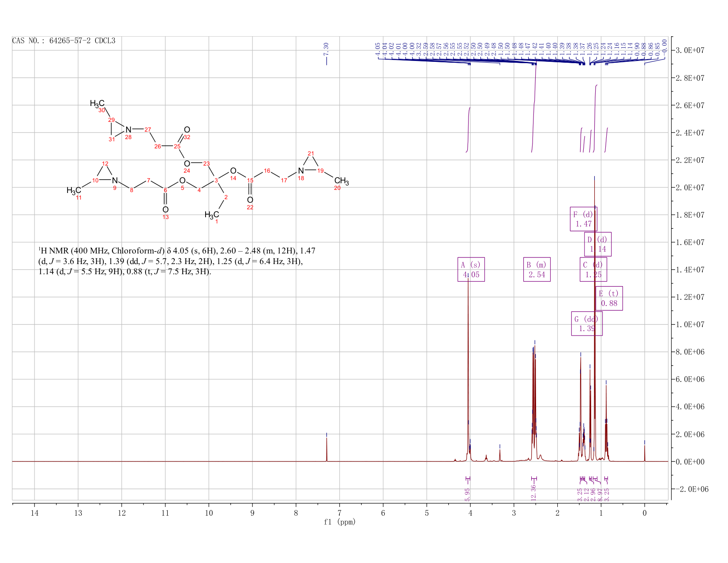Select x-axis tick label 7

coord(340,513)
